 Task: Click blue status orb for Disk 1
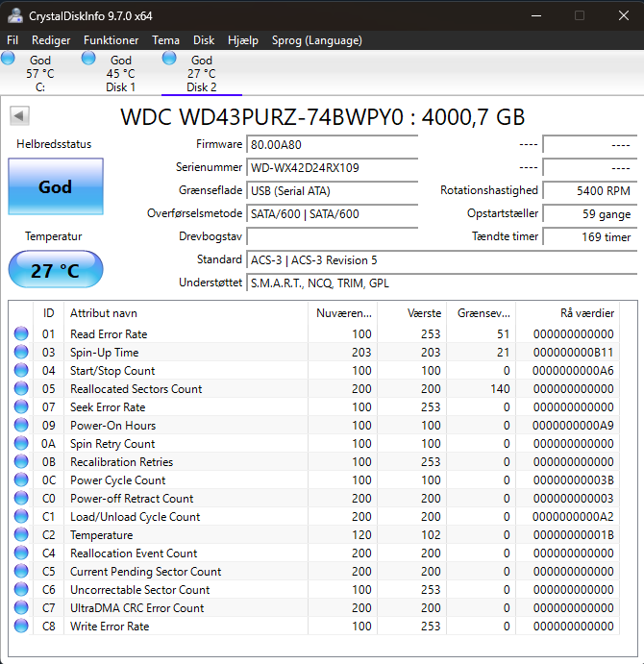coord(88,58)
